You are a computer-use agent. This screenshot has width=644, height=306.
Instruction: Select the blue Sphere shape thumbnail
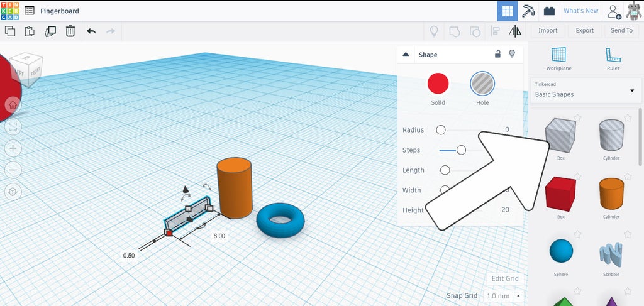click(561, 251)
